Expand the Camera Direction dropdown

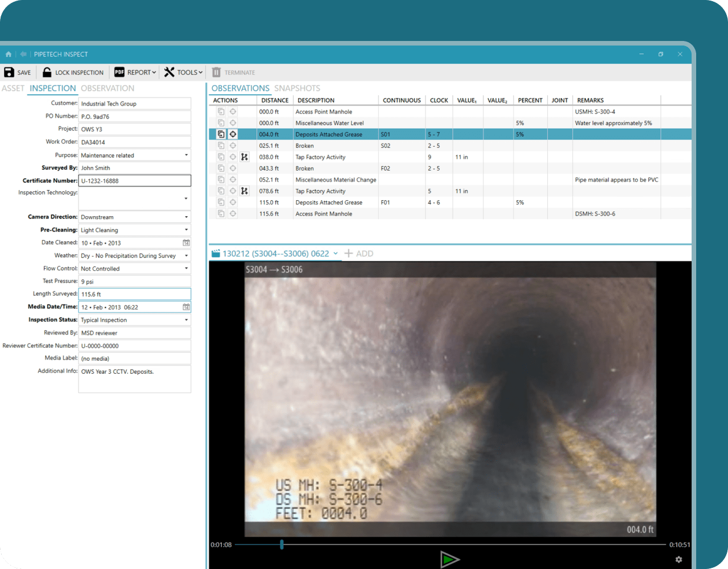tap(186, 217)
